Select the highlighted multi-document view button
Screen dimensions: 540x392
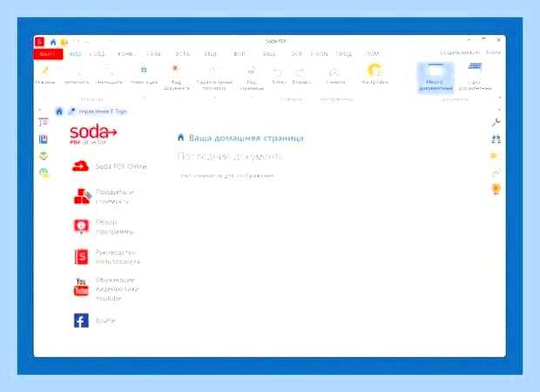pyautogui.click(x=435, y=77)
